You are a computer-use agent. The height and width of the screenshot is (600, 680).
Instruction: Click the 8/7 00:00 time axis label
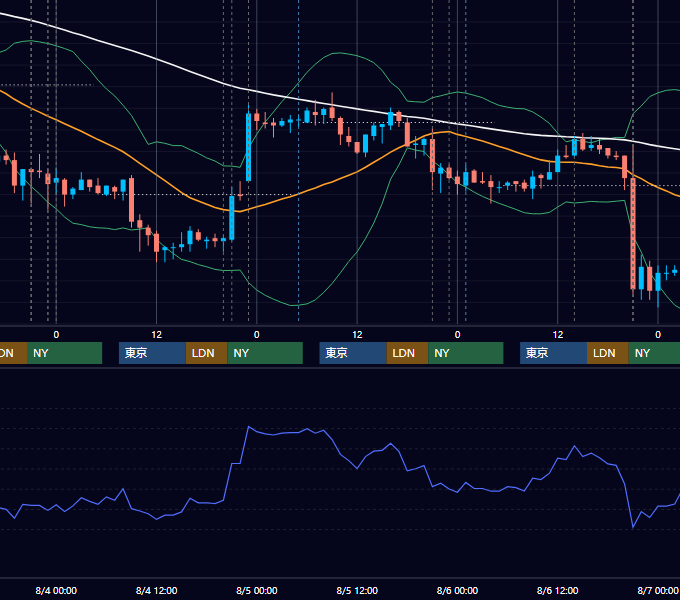(658, 590)
